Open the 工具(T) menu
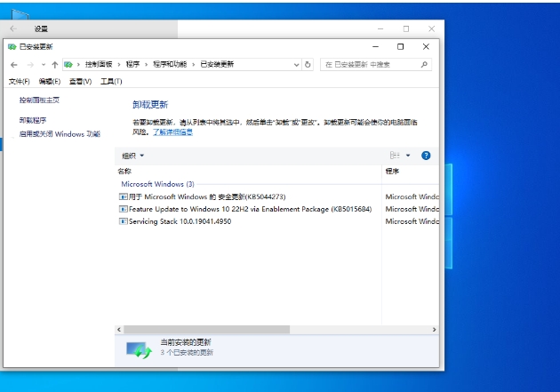Screen dimensions: 560x392 pos(111,82)
